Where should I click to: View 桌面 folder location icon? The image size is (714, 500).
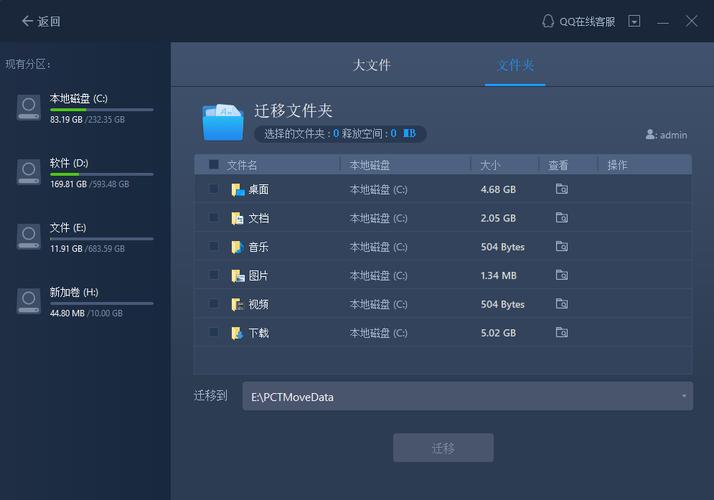[x=562, y=189]
